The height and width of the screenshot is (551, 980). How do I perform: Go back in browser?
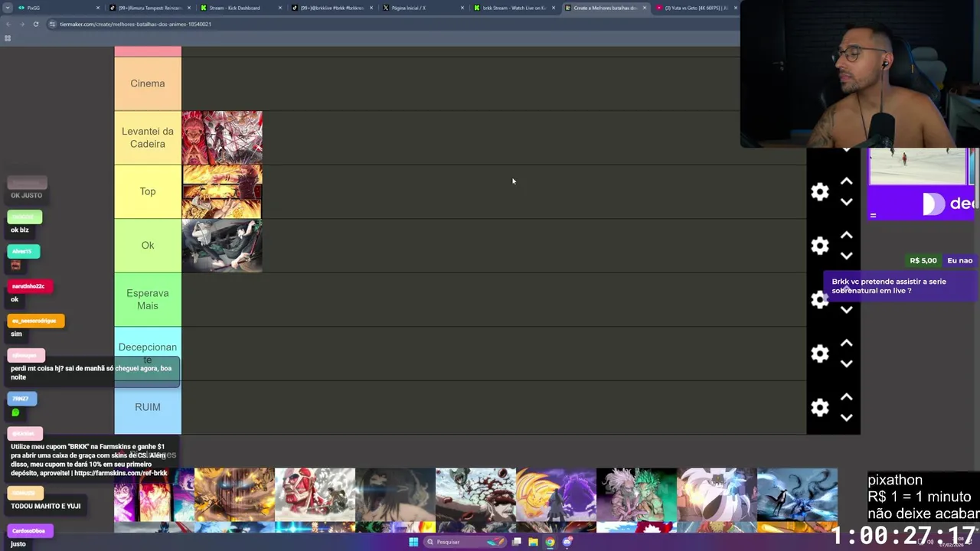[x=8, y=24]
